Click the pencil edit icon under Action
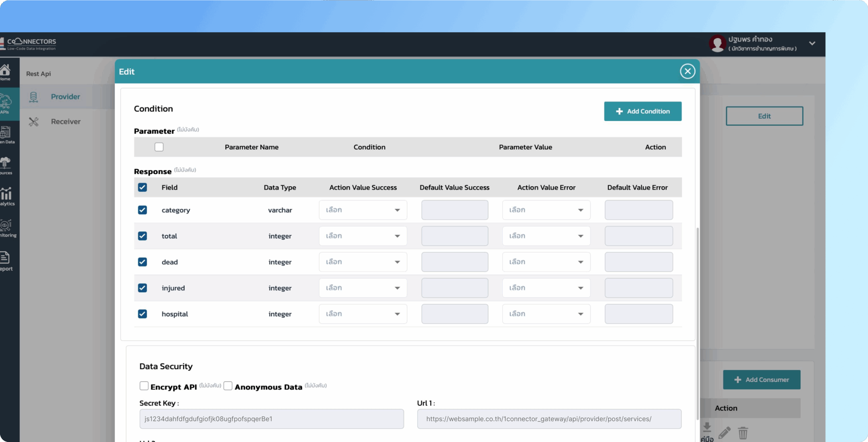 724,433
